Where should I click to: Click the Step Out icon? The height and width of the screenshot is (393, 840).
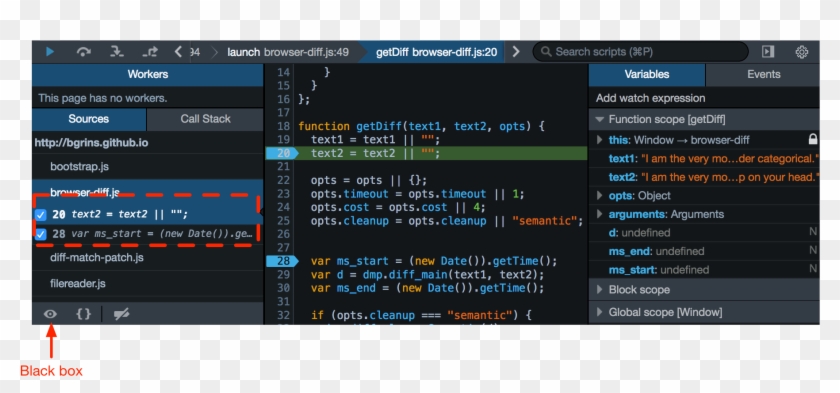150,52
